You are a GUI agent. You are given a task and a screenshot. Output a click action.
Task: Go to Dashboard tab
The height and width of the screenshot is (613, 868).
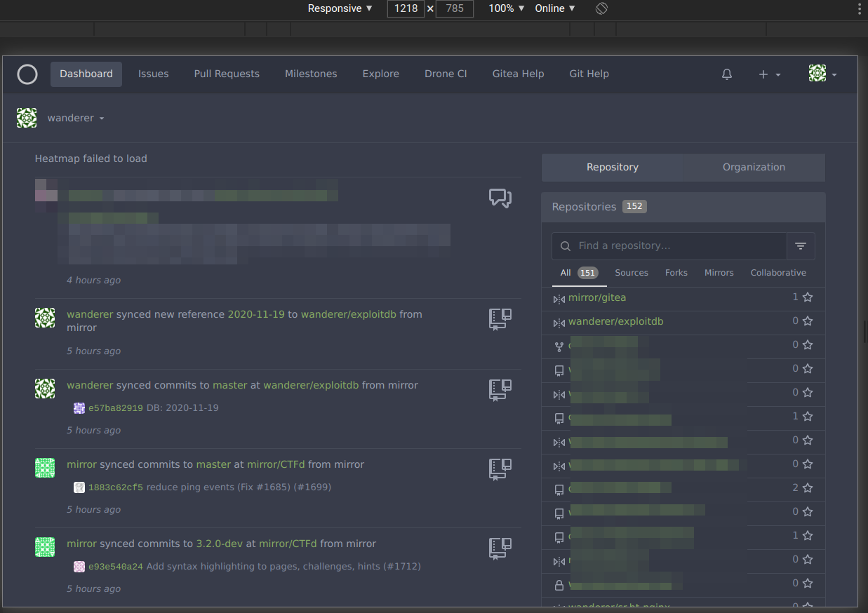click(86, 74)
